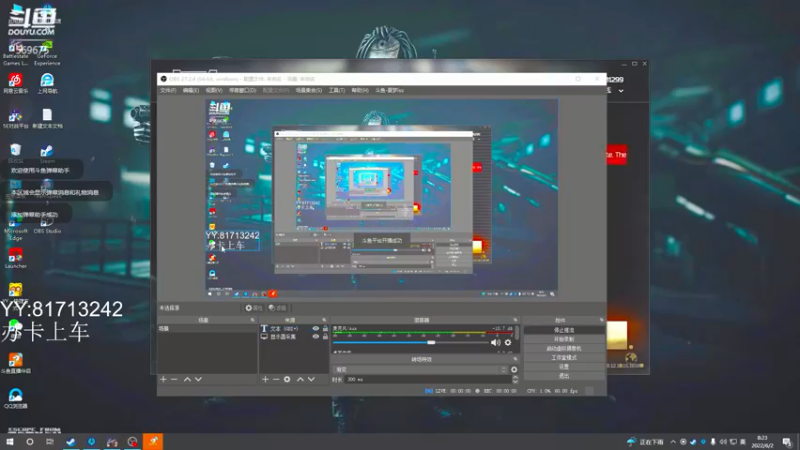Click the audio mixer vertical scrollbar
The height and width of the screenshot is (450, 800).
pos(517,338)
